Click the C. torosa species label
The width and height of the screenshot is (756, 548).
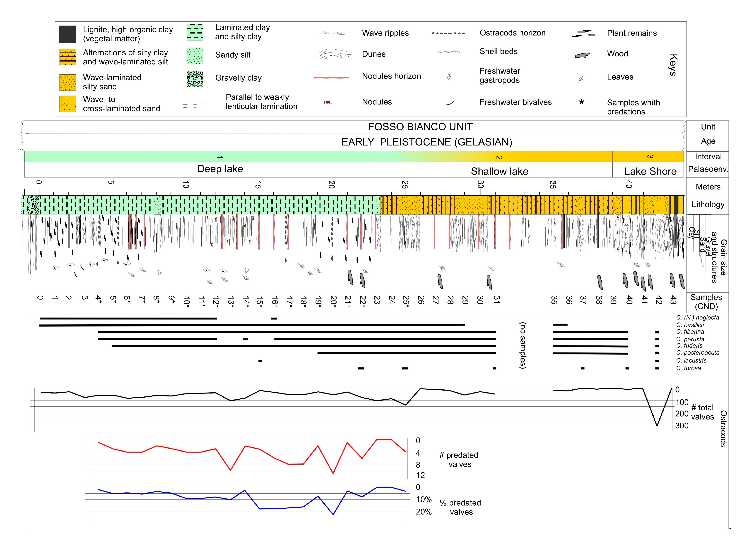pyautogui.click(x=688, y=368)
